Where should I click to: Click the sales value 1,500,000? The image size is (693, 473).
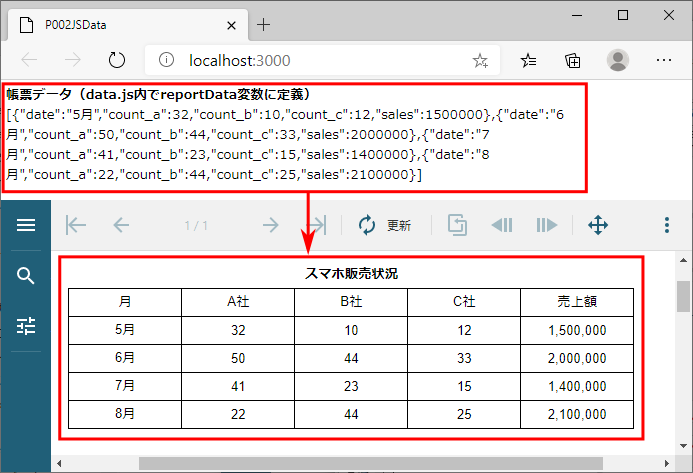point(577,330)
